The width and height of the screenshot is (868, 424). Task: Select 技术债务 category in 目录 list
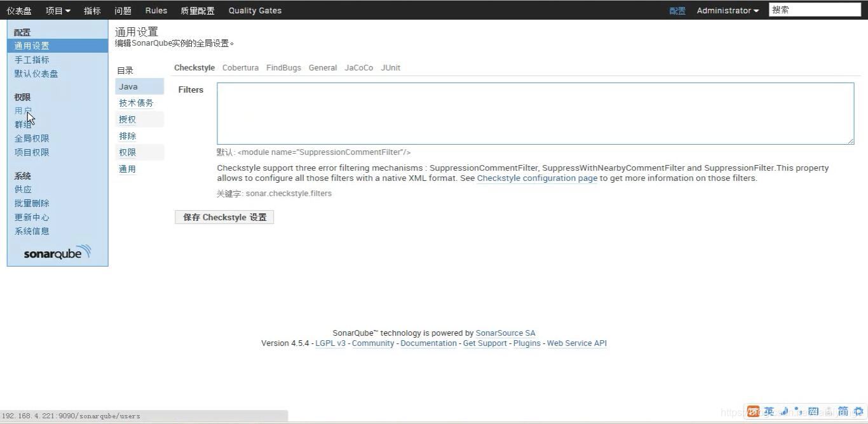coord(139,103)
